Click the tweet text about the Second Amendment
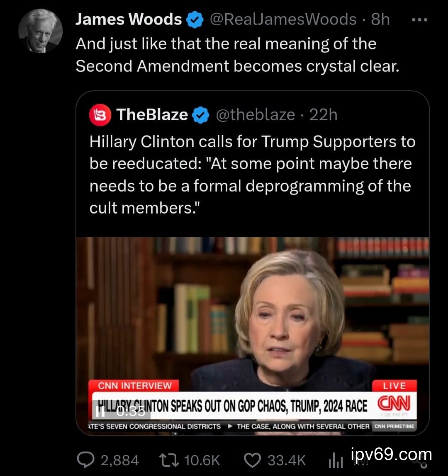Viewport: 448px width, 476px height. click(237, 55)
